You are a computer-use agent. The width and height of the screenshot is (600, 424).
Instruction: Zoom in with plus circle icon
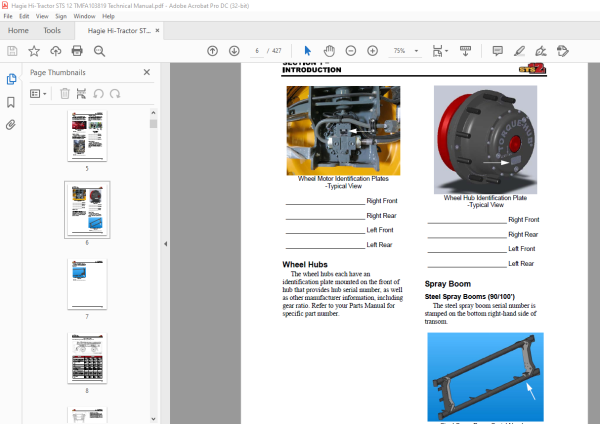coord(372,51)
